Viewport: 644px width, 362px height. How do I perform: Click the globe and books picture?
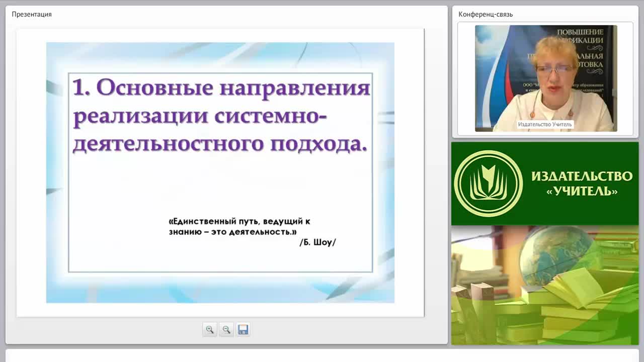pos(545,286)
